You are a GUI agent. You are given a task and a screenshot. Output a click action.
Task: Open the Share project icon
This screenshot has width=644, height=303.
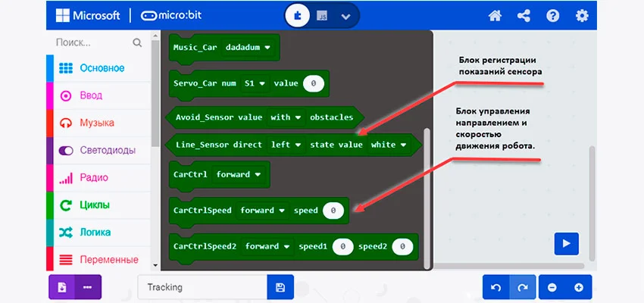(x=524, y=15)
